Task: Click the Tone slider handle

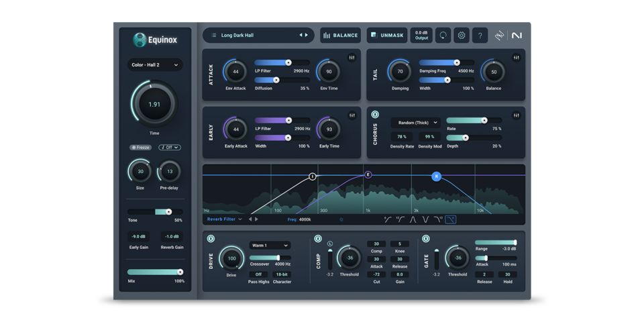Action: 168,212
